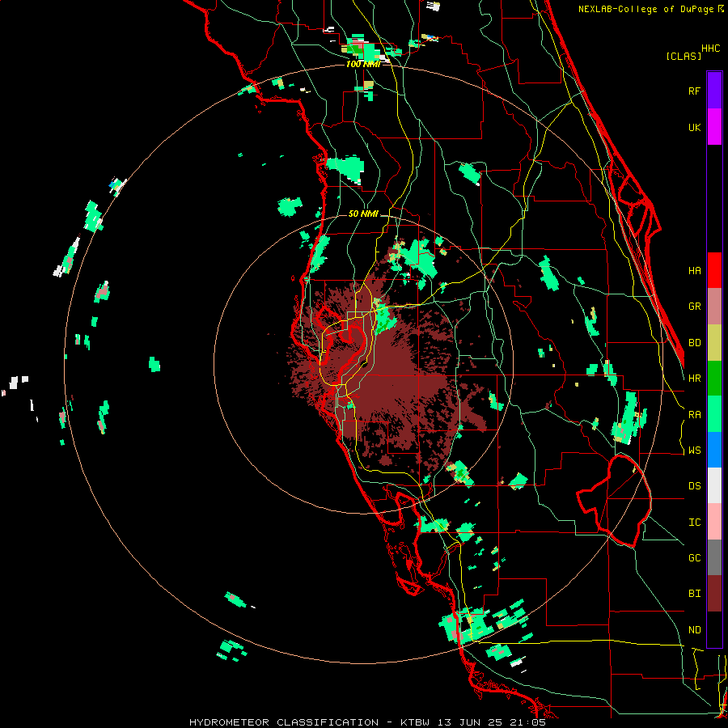Click the [CLAS] unit label
The height and width of the screenshot is (728, 728).
tap(684, 56)
